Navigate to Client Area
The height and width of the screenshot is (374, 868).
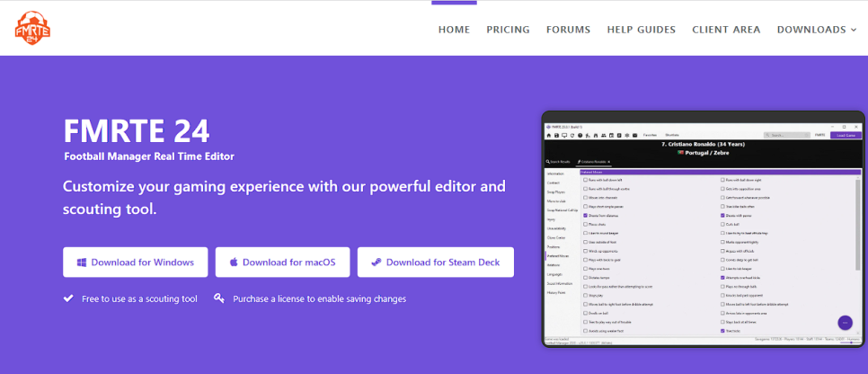[726, 30]
